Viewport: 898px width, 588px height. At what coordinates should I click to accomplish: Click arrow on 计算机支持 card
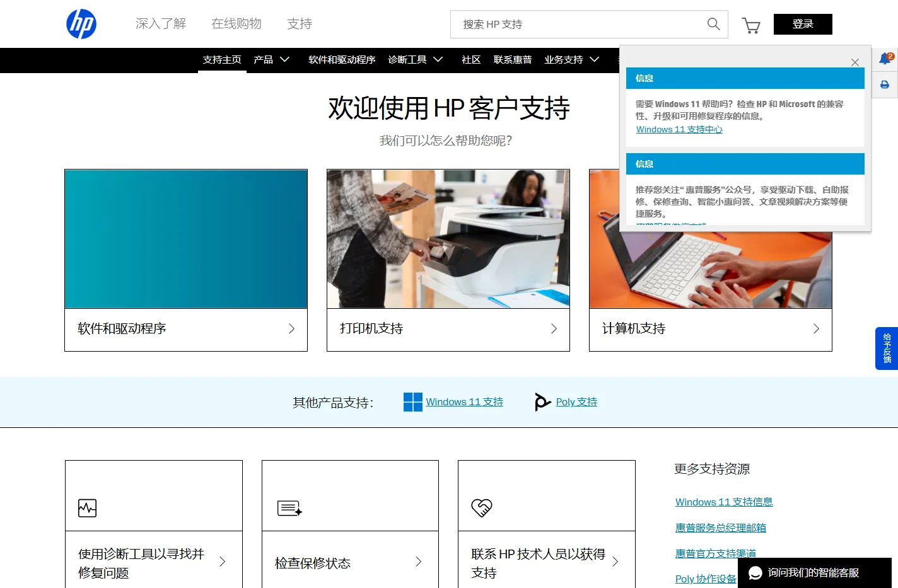click(x=816, y=328)
